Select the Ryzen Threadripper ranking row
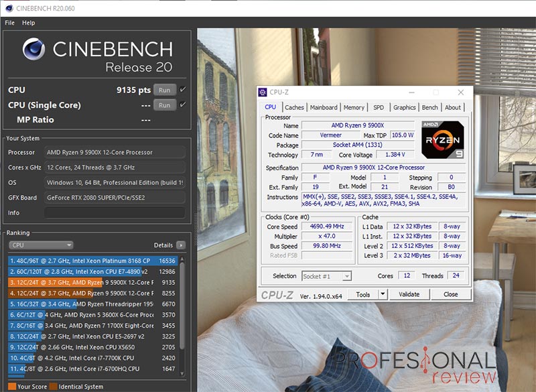The height and width of the screenshot is (392, 536). click(92, 304)
